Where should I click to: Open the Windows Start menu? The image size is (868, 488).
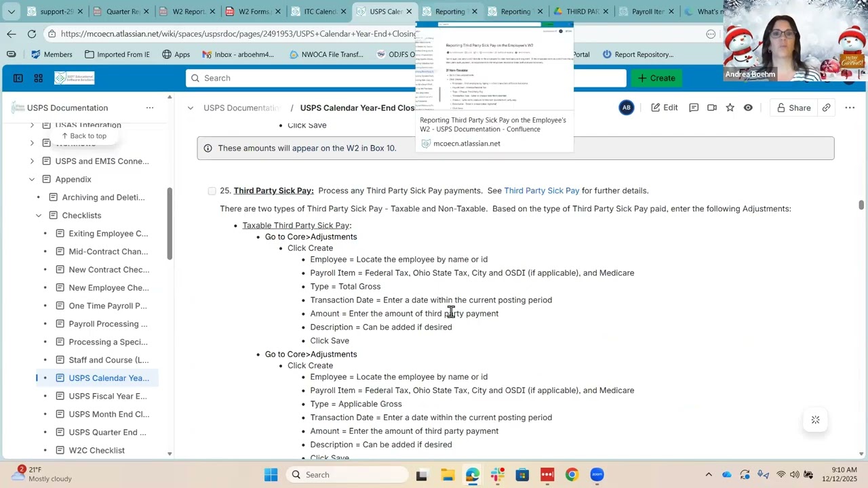tap(271, 474)
